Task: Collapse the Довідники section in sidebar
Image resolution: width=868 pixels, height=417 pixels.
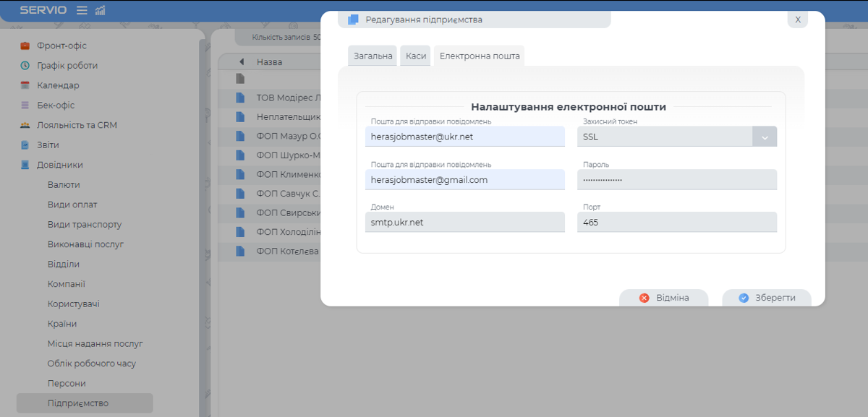Action: [59, 165]
